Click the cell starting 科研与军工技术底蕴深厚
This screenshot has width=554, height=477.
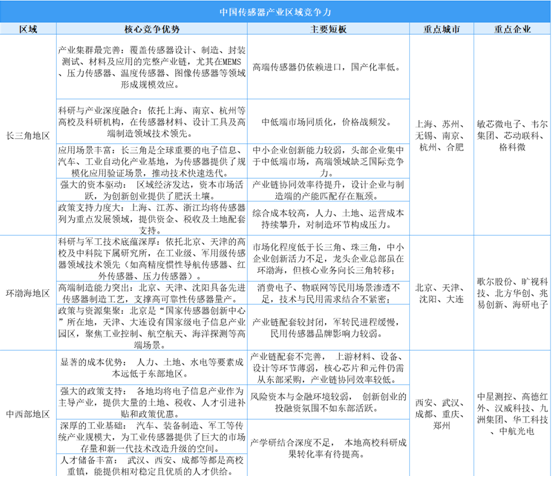pos(152,259)
